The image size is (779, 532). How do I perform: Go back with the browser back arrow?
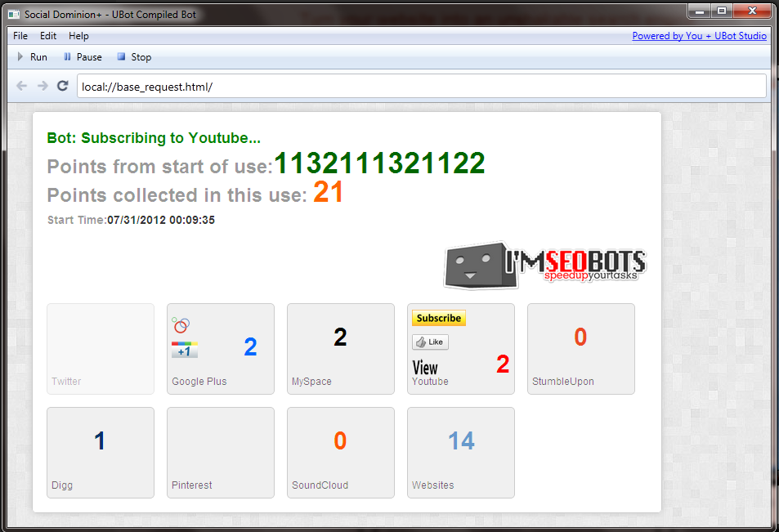coord(22,86)
